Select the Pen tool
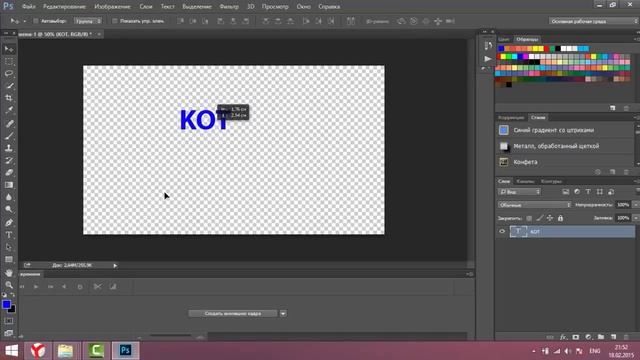 click(x=9, y=223)
